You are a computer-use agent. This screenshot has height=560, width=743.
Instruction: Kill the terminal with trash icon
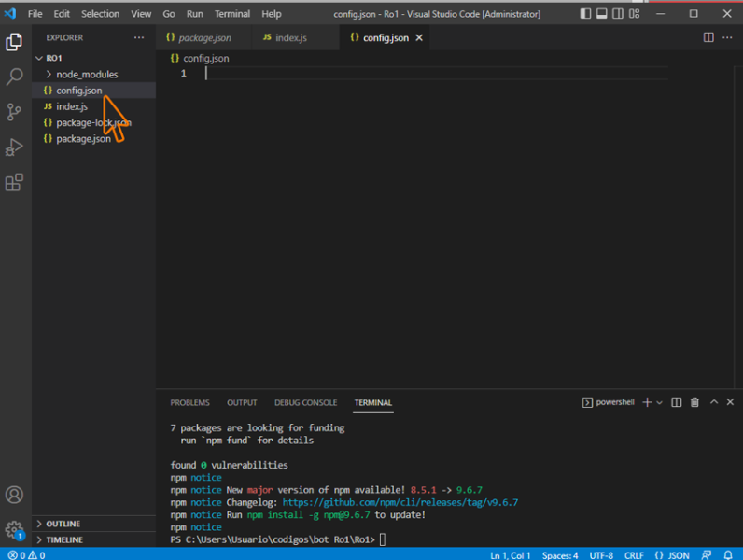694,402
